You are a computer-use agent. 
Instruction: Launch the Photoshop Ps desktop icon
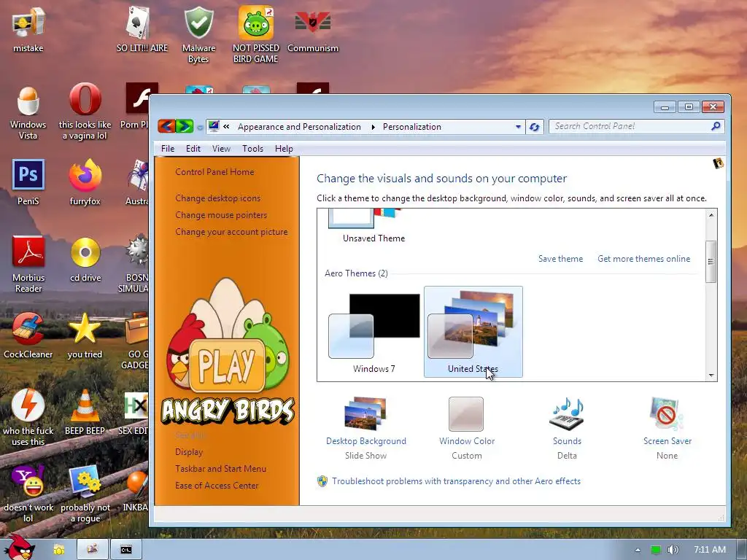(x=28, y=183)
